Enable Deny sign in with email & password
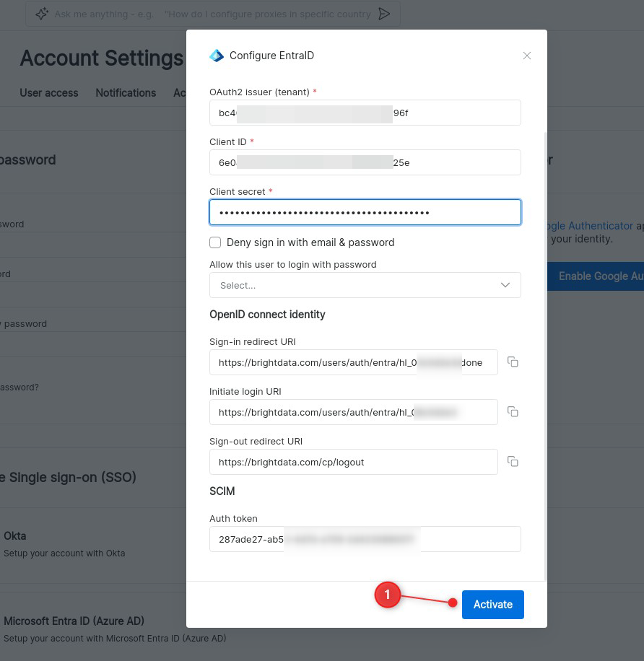The image size is (644, 661). (215, 242)
